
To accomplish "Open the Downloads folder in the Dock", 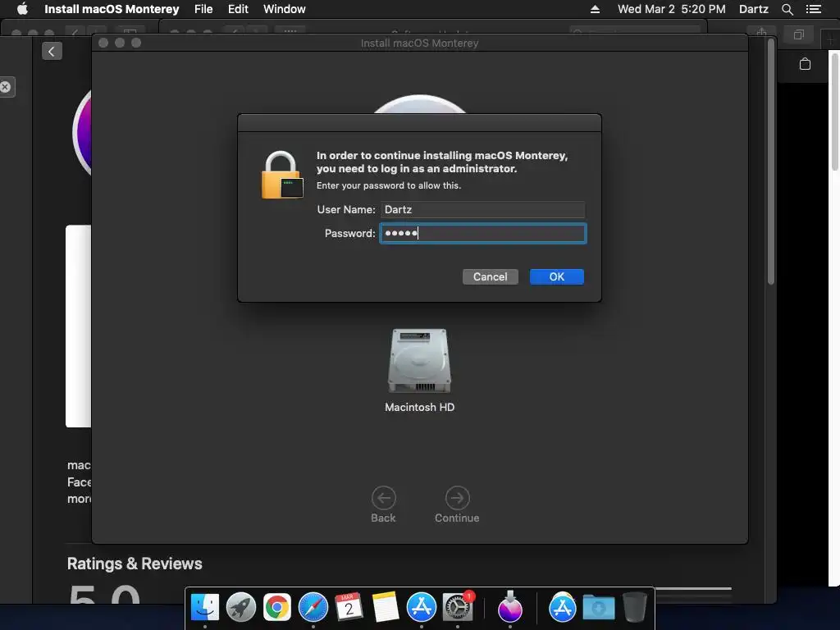I will [598, 608].
